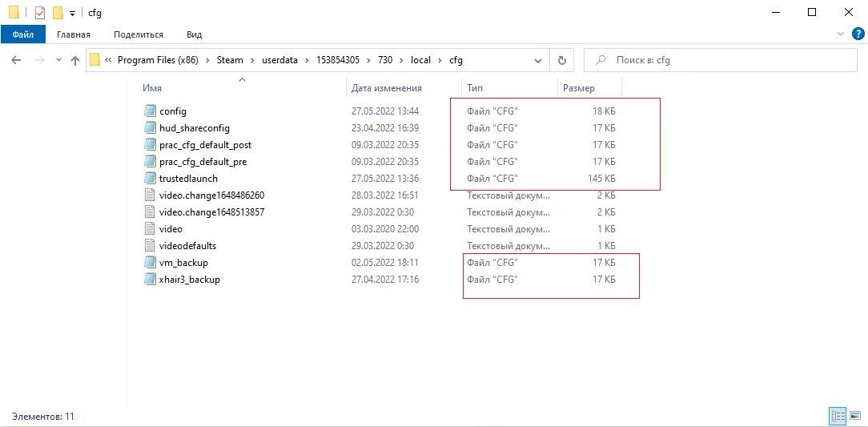This screenshot has height=427, width=868.
Task: Click date 27.05.2022 13:44
Action: (385, 111)
